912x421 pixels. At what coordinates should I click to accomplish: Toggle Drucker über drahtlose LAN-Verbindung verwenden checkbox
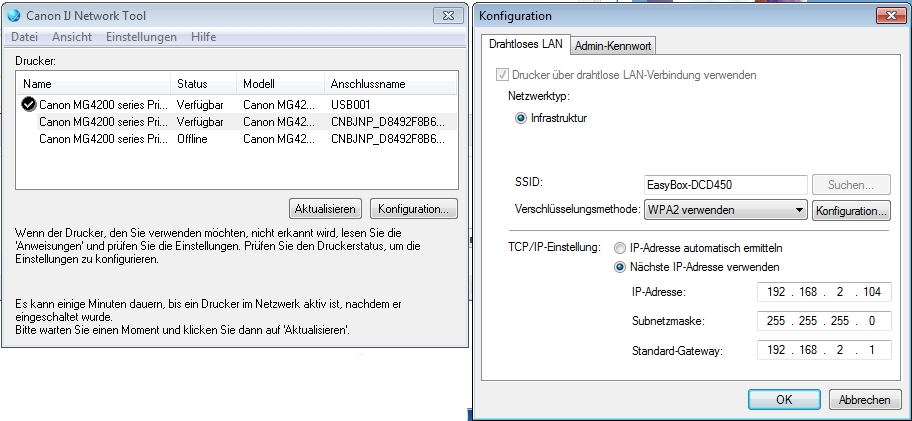click(501, 75)
